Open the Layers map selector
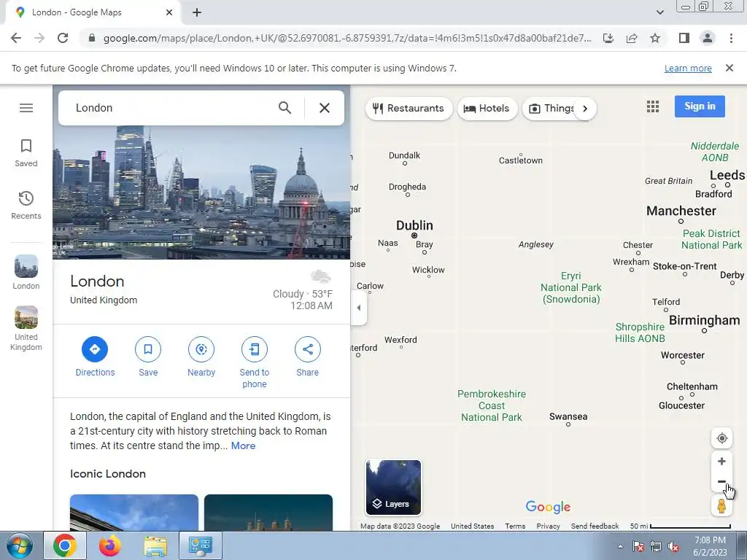 [393, 487]
